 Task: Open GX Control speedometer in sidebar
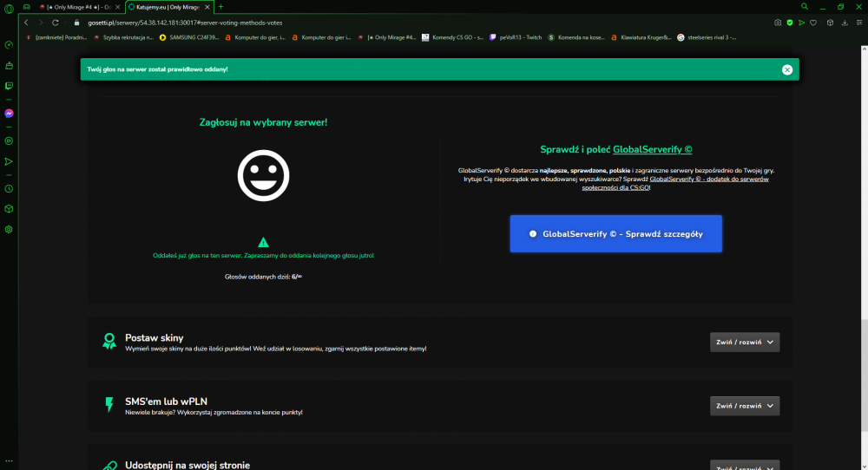9,45
